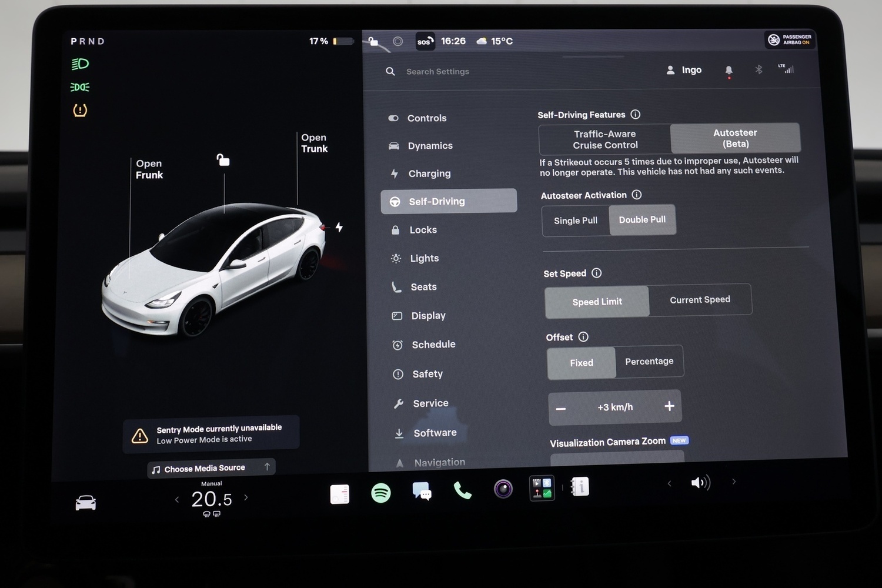Tap Open Trunk
This screenshot has height=588, width=882.
[315, 143]
